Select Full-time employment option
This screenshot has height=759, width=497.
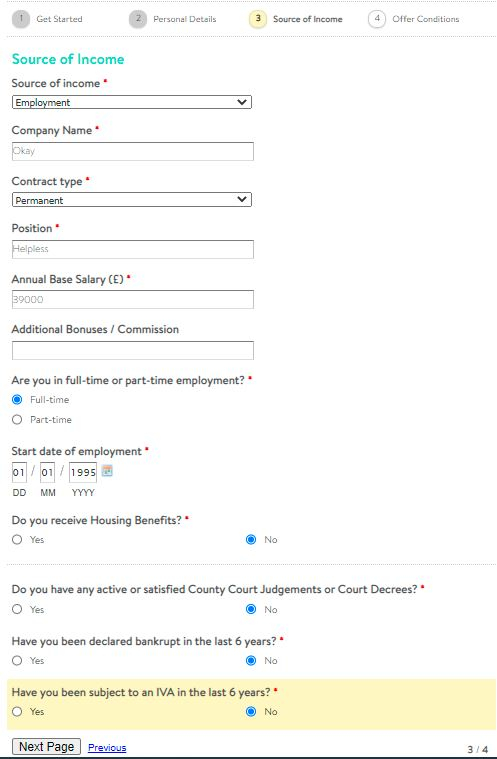pos(17,400)
